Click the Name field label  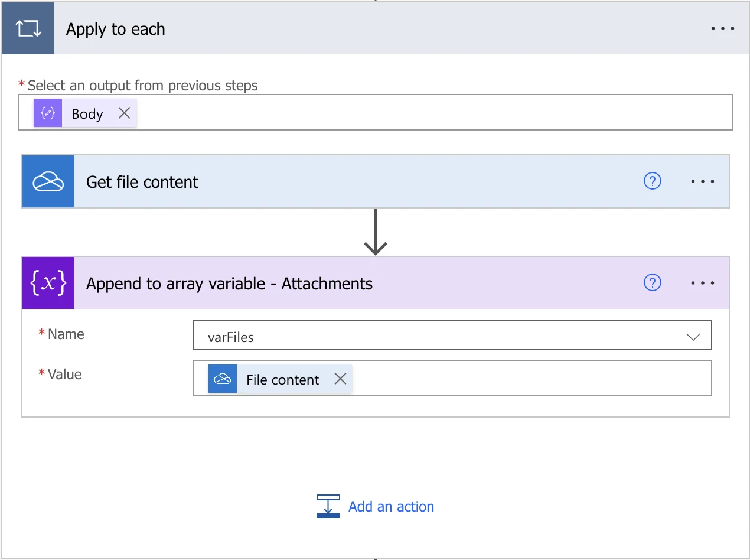point(66,334)
